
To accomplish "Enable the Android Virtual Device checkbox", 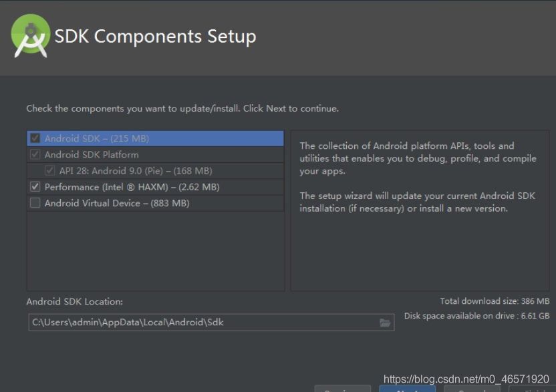I will point(35,203).
